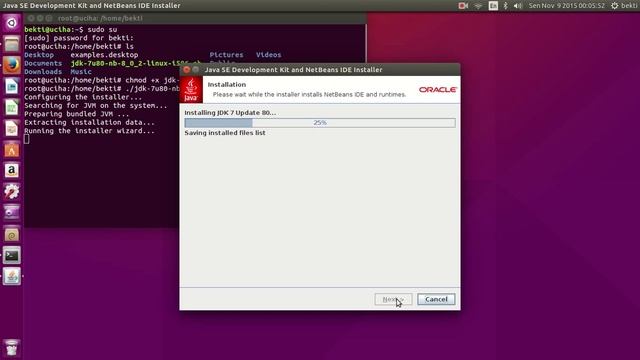Open the session gear menu in top bar
The height and width of the screenshot is (360, 640).
(614, 6)
